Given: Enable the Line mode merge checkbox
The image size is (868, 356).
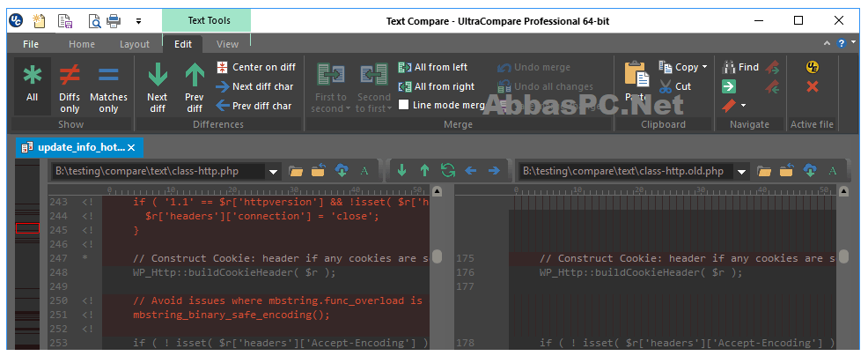Looking at the screenshot, I should (x=403, y=105).
